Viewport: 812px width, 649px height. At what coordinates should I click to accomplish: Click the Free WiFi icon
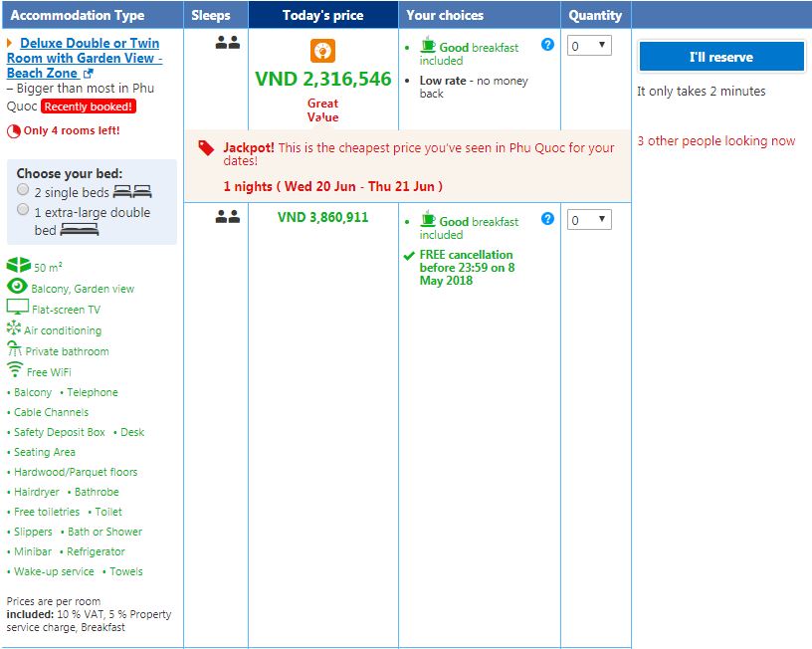tap(15, 369)
